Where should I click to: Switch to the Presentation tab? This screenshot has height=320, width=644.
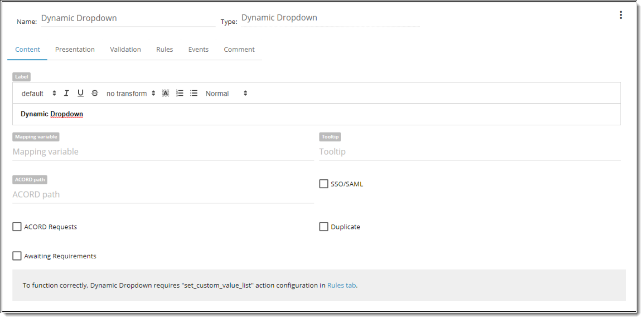click(x=75, y=49)
